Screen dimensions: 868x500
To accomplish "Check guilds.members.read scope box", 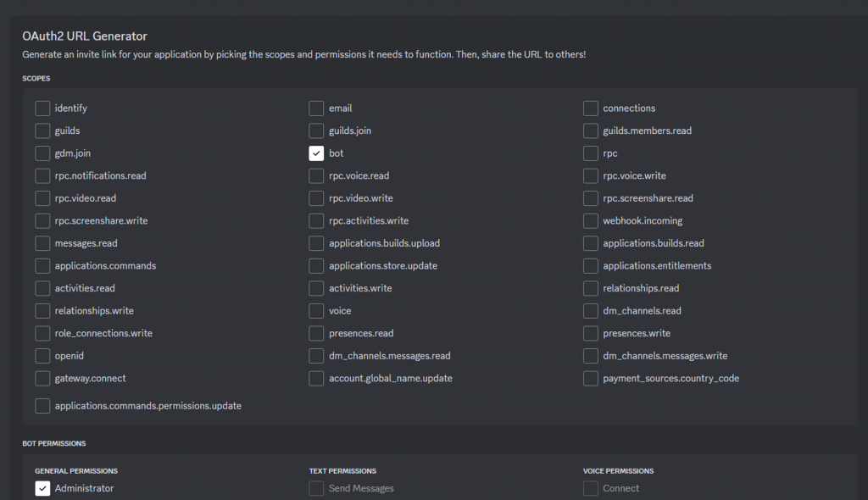I will (591, 131).
